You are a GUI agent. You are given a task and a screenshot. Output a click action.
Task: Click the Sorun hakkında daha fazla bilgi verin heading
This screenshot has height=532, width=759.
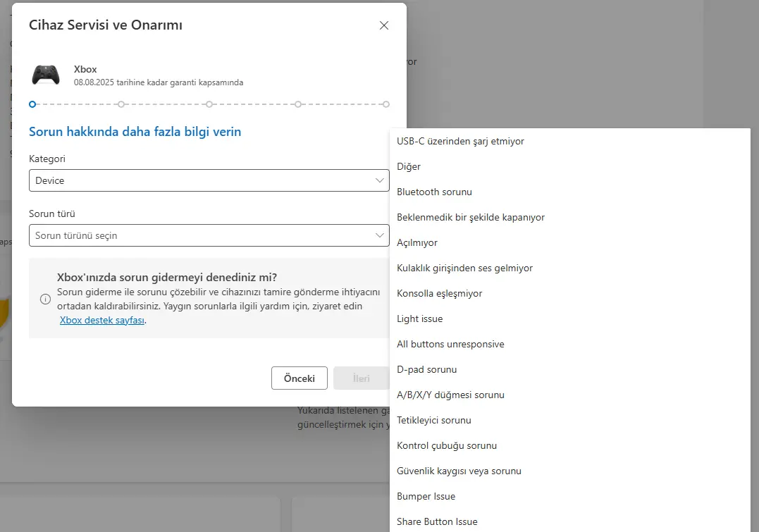click(x=135, y=132)
